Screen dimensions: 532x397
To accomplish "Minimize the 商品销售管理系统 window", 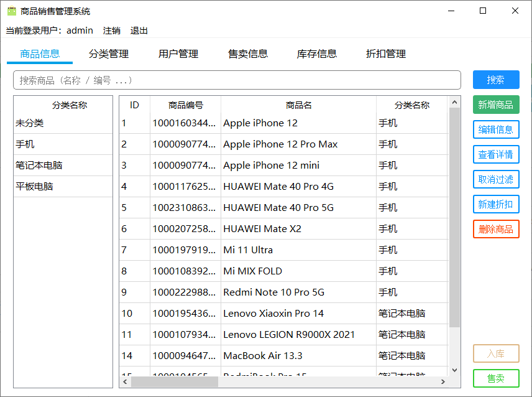I will [x=451, y=11].
